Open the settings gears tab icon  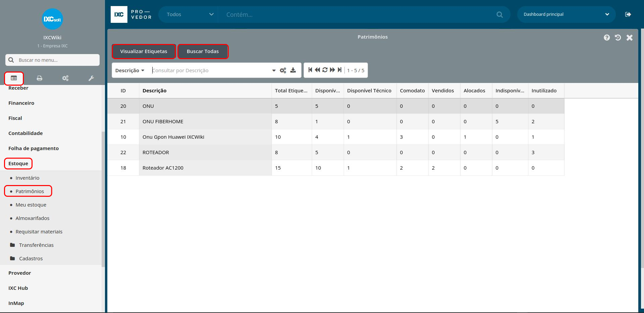(65, 78)
